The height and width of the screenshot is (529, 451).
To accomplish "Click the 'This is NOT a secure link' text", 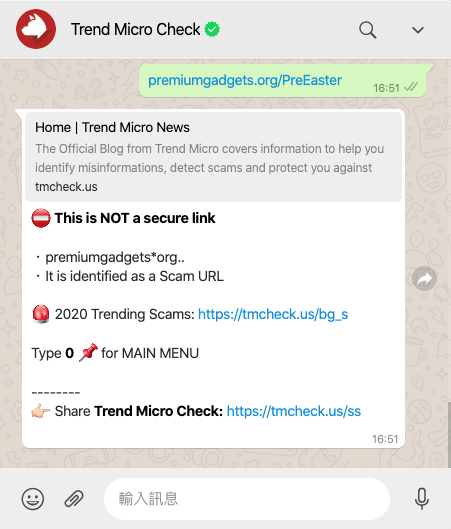I will (x=135, y=218).
